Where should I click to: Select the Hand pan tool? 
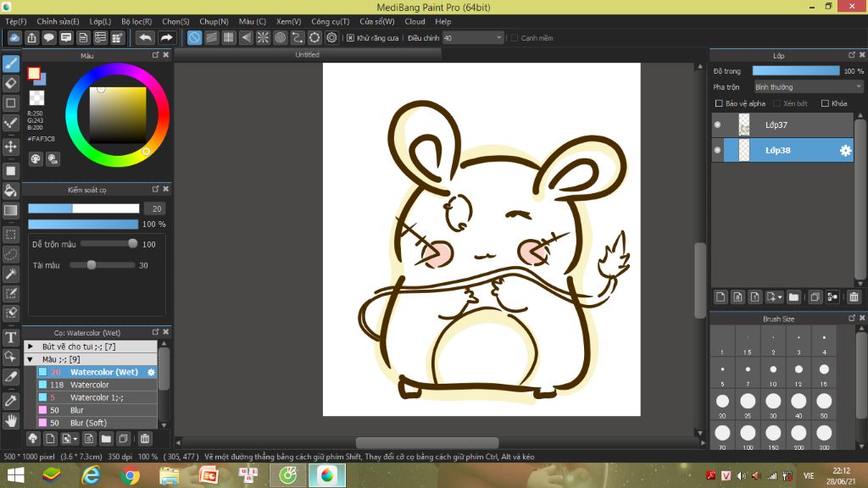click(11, 421)
